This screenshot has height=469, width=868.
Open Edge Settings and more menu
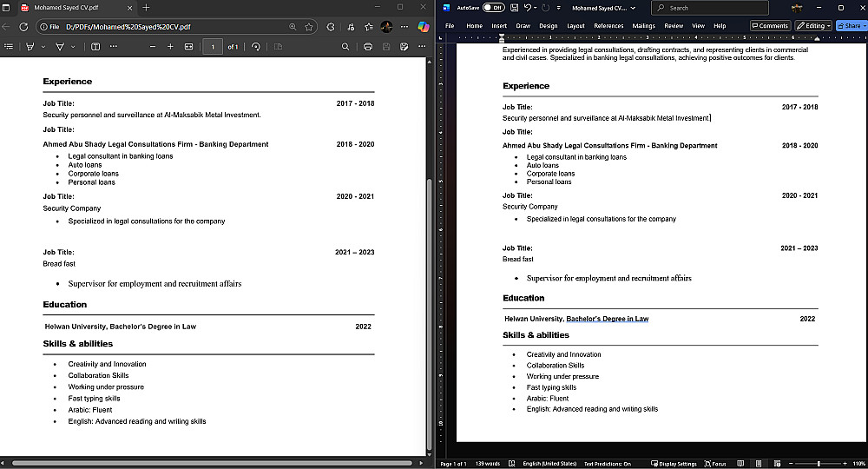(404, 27)
